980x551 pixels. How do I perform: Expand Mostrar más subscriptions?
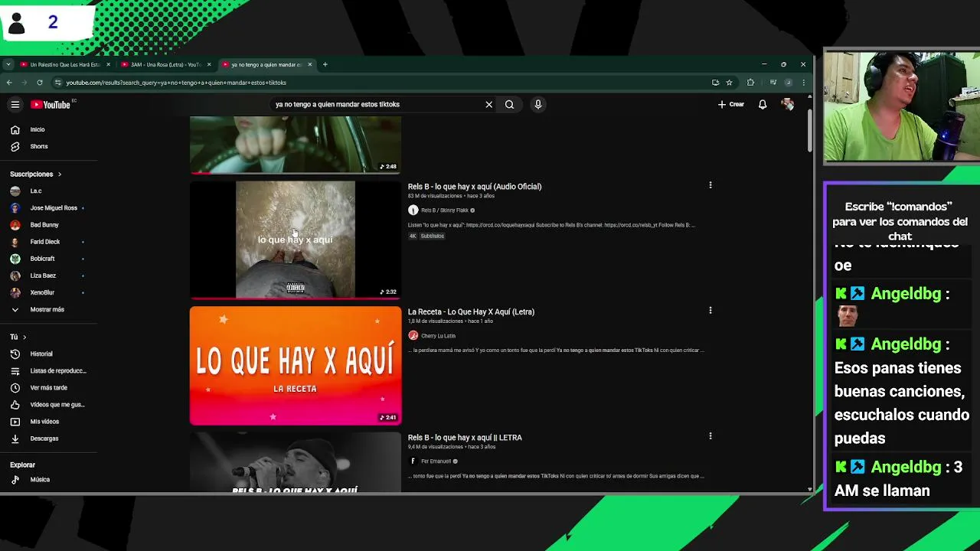(47, 310)
